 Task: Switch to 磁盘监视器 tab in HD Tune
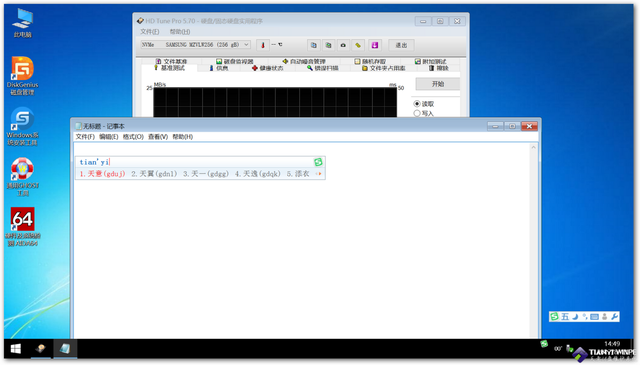coord(235,61)
